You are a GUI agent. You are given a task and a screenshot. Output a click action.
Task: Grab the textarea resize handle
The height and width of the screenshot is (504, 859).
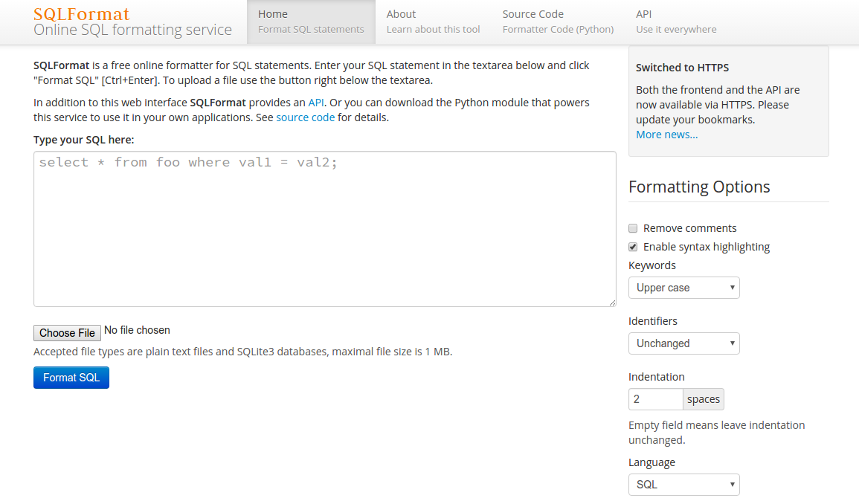[612, 303]
